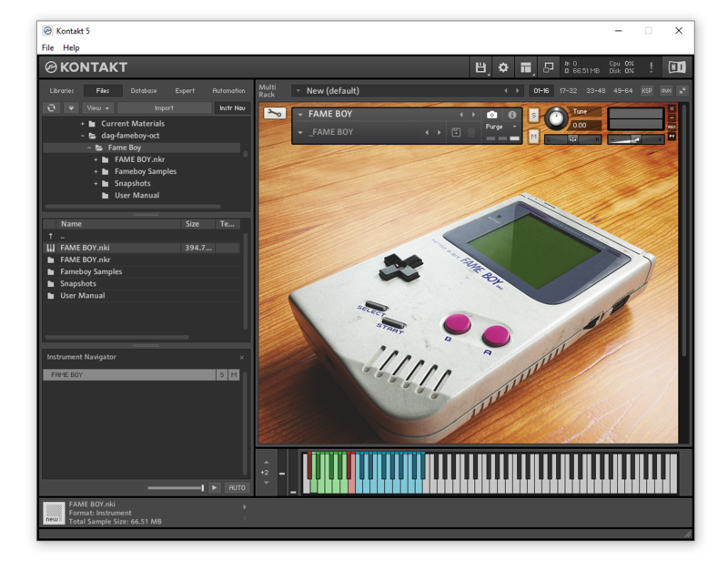This screenshot has width=728, height=571.
Task: Close the Instrument Navigator panel
Action: 241,357
